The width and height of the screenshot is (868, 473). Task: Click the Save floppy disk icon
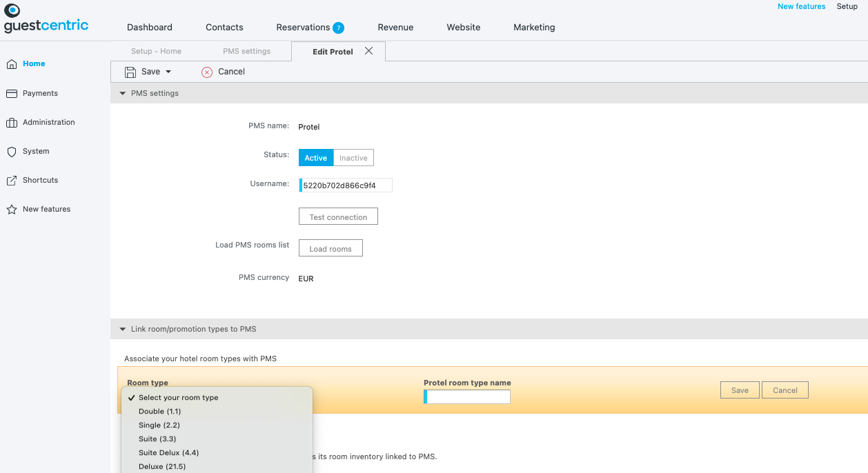pyautogui.click(x=130, y=72)
